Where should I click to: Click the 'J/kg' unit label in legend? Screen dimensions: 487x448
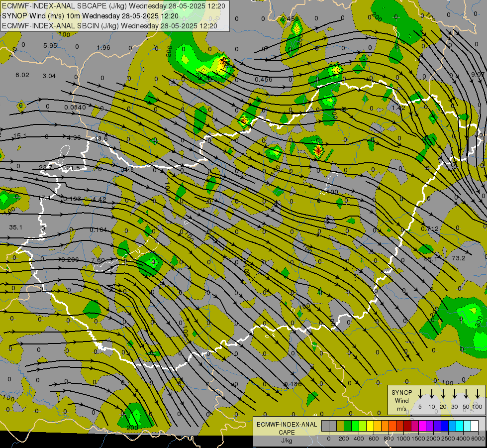point(287,440)
